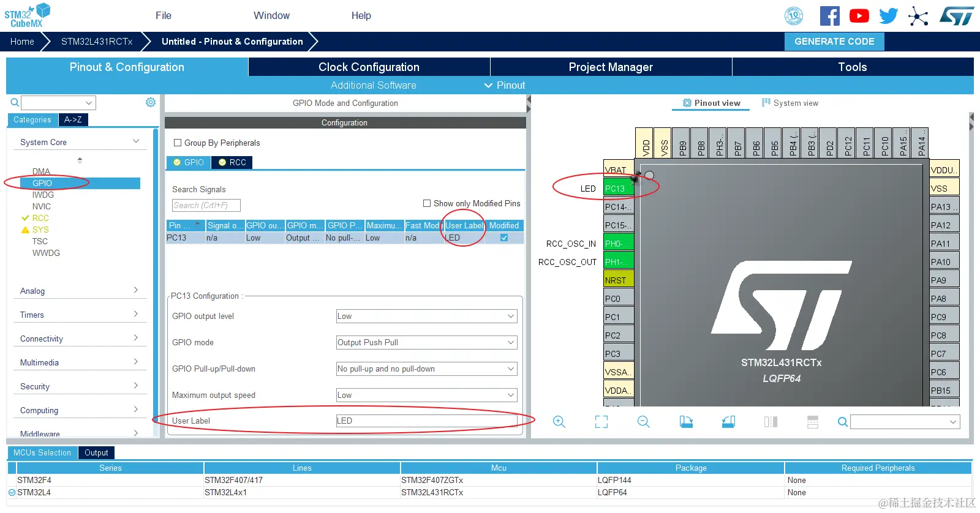Enable Group By Peripherals checkbox
The height and width of the screenshot is (513, 980).
[x=178, y=143]
